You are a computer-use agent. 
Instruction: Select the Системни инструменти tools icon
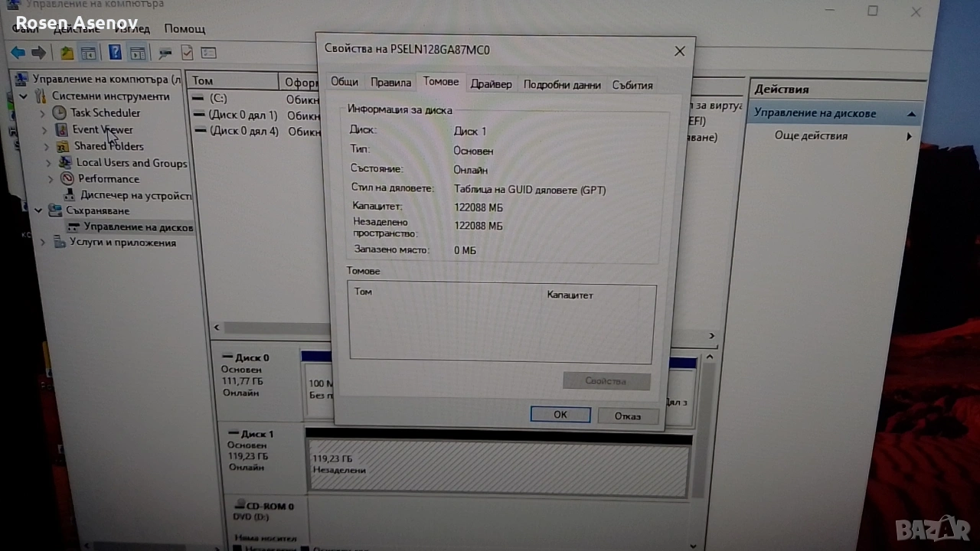pyautogui.click(x=41, y=96)
